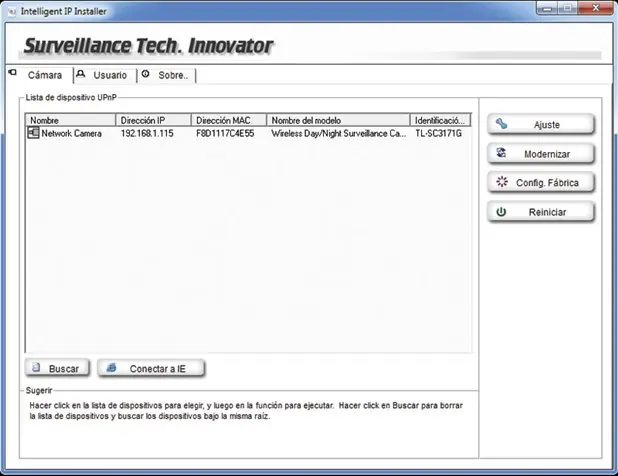The image size is (618, 476).
Task: Minimize the Intelligent IP Installer window
Action: [x=547, y=8]
